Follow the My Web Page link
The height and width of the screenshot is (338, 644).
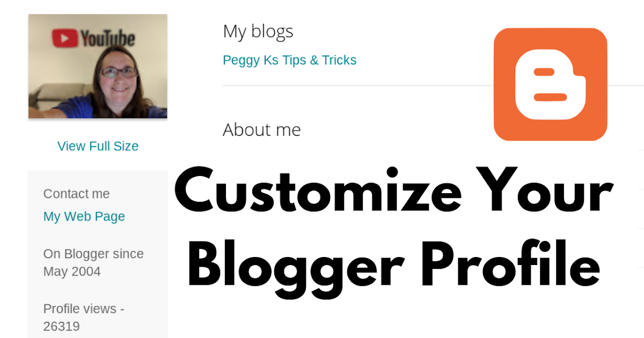coord(84,217)
